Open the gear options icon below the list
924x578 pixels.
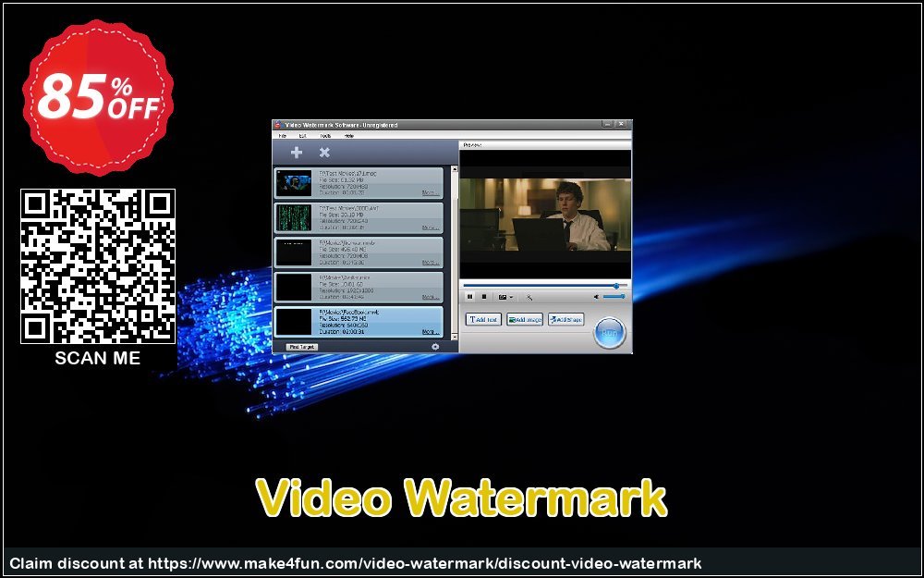[x=435, y=347]
